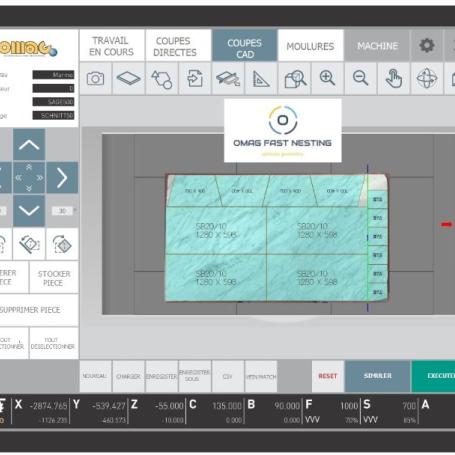The width and height of the screenshot is (455, 455).
Task: Click the camera snapshot icon
Action: [95, 79]
